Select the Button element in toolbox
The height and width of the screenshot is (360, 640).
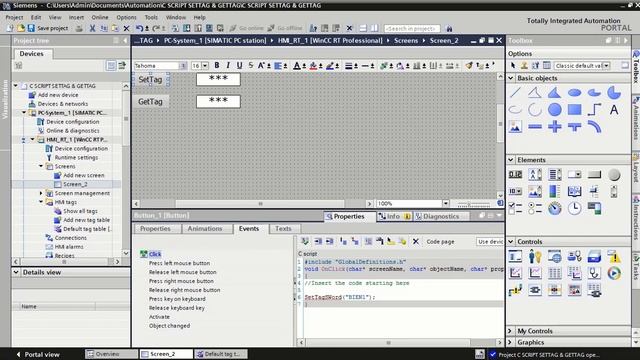click(594, 175)
